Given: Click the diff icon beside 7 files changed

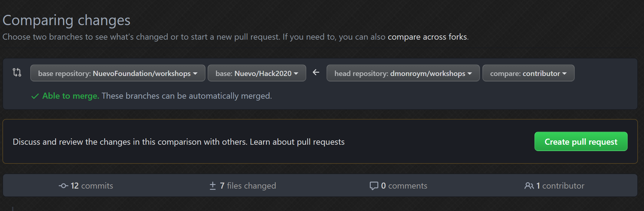Looking at the screenshot, I should (x=212, y=186).
